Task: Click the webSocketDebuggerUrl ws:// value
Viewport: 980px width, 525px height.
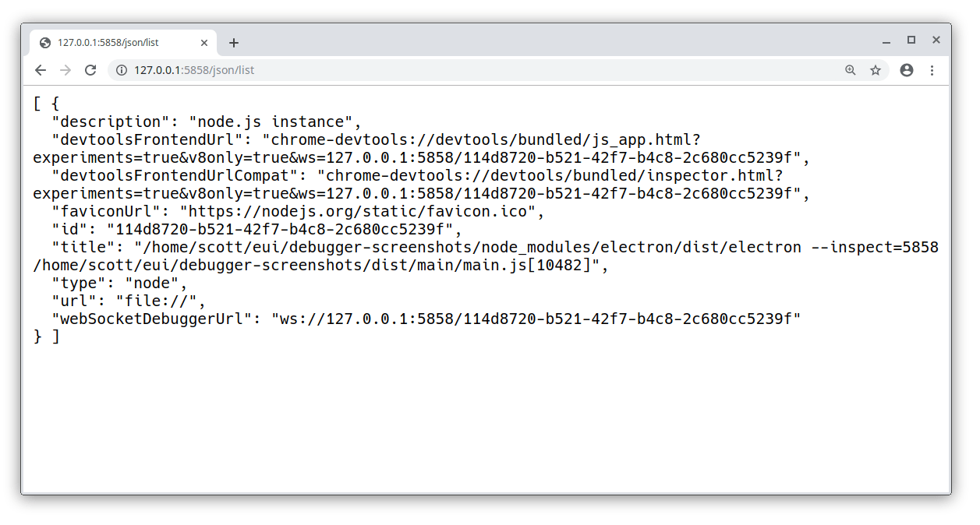Action: (x=536, y=319)
